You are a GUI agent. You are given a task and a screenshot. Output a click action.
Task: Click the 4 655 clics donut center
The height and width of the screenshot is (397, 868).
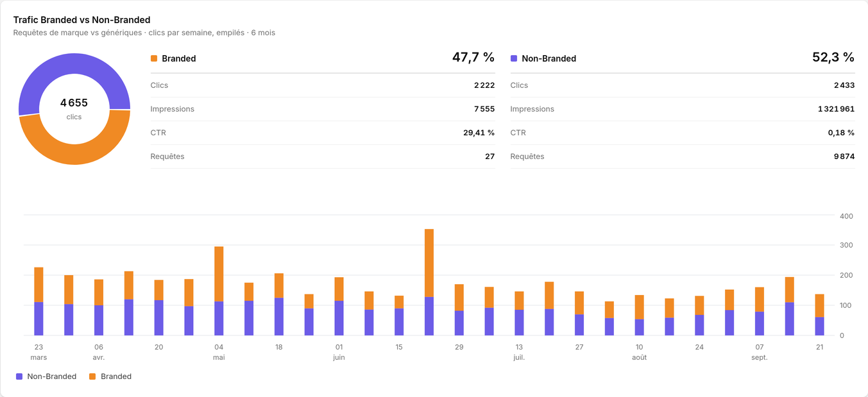coord(74,108)
